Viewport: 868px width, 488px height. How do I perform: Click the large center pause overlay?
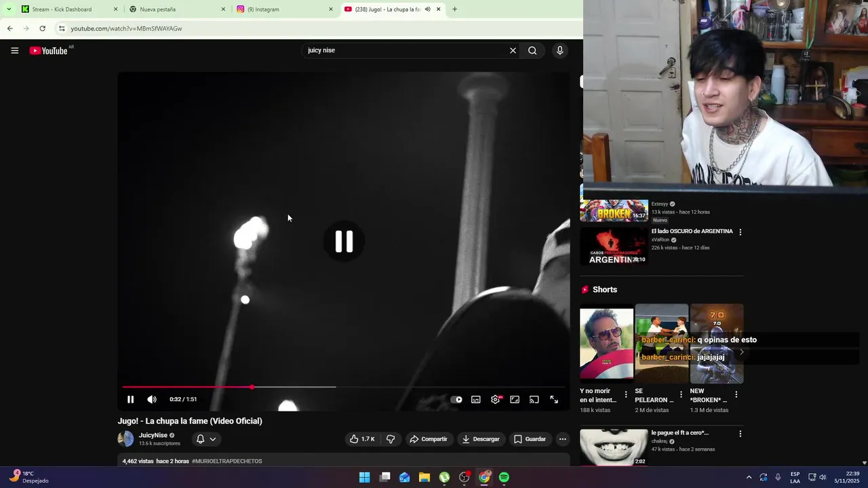point(344,241)
